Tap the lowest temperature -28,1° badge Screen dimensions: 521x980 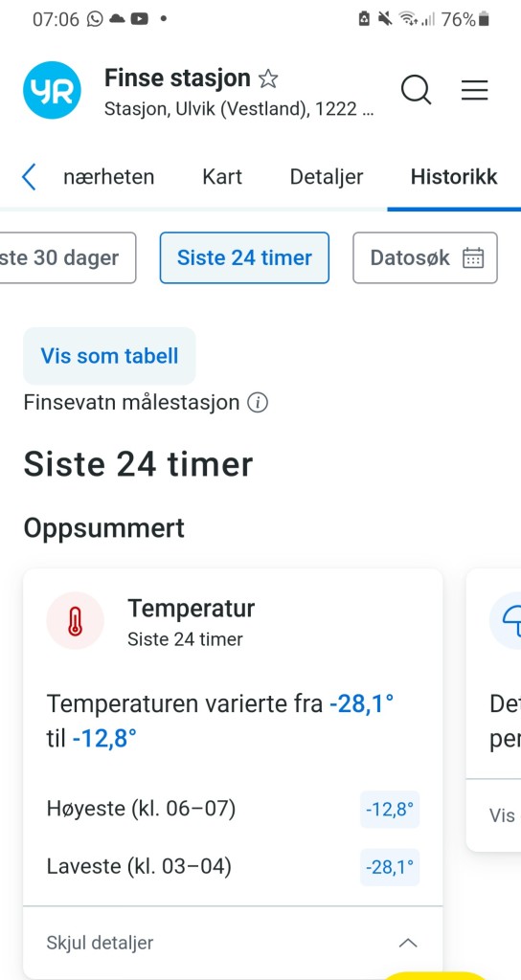pyautogui.click(x=390, y=867)
